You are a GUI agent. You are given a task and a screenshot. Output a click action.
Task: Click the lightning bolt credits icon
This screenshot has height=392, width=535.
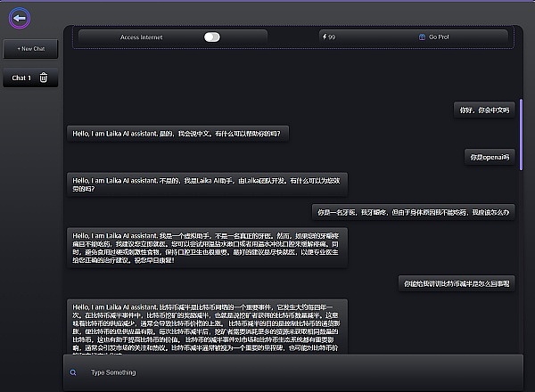(324, 37)
